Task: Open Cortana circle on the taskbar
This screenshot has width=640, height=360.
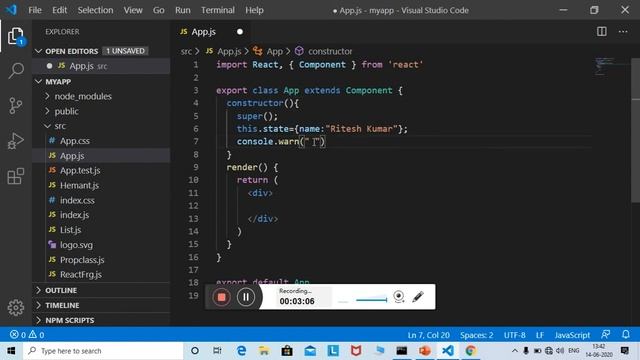Action: point(195,351)
